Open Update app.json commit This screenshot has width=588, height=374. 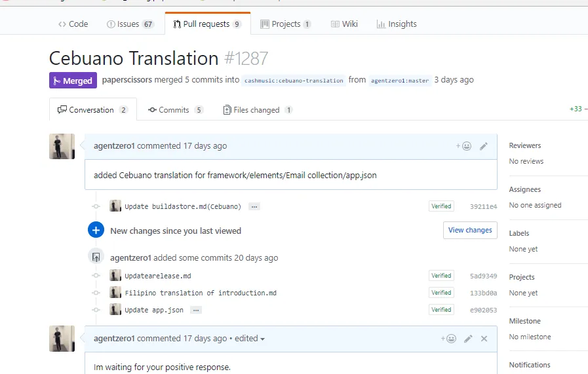[x=154, y=310]
